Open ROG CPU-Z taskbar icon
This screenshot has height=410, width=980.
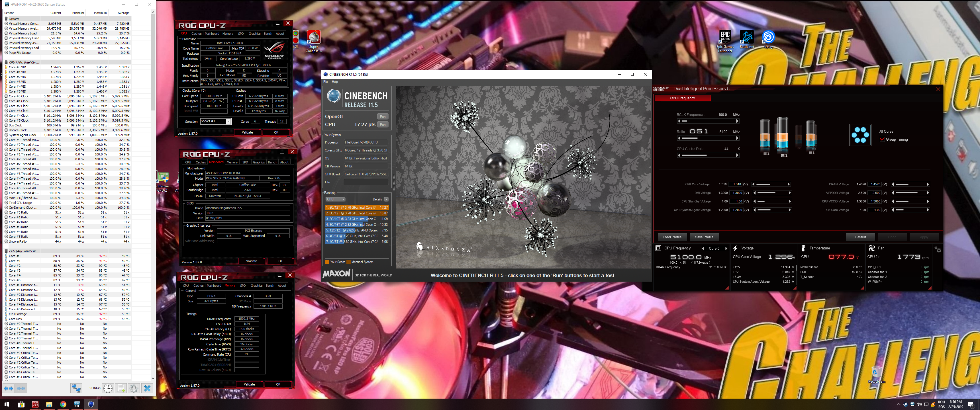point(35,404)
